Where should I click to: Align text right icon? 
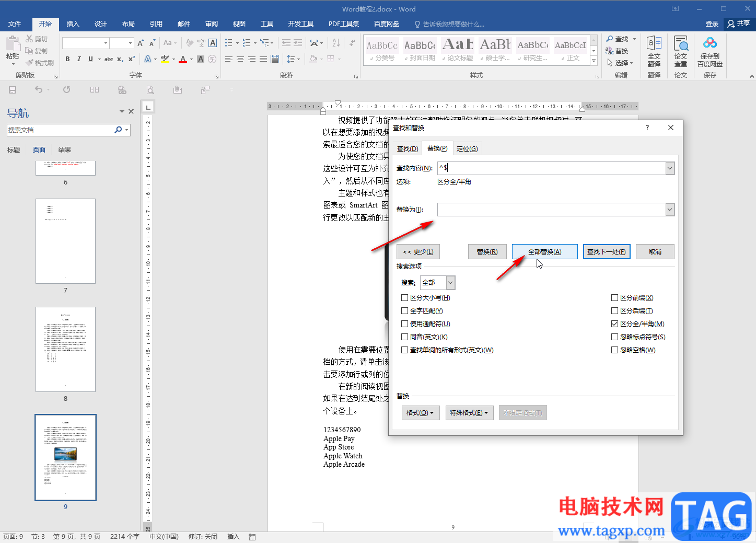(x=252, y=59)
